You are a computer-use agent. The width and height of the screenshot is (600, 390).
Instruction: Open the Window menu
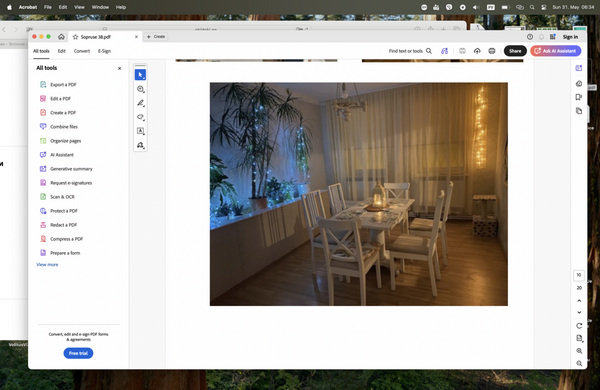(x=100, y=7)
